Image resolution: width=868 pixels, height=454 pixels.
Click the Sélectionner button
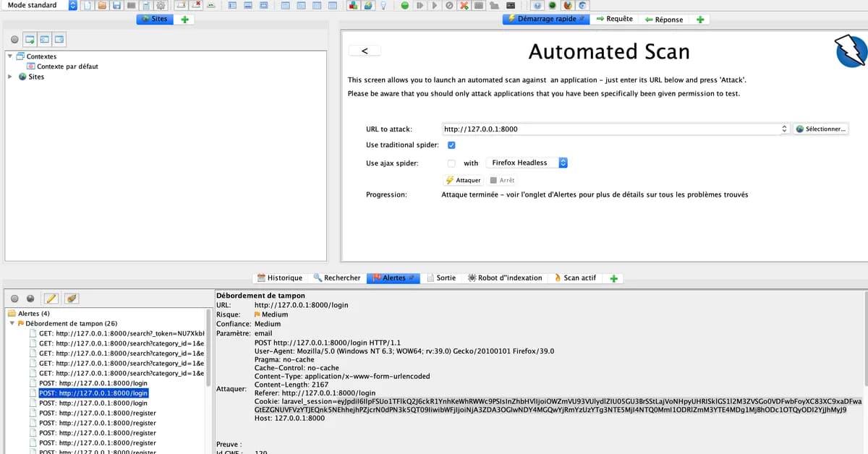click(x=822, y=128)
